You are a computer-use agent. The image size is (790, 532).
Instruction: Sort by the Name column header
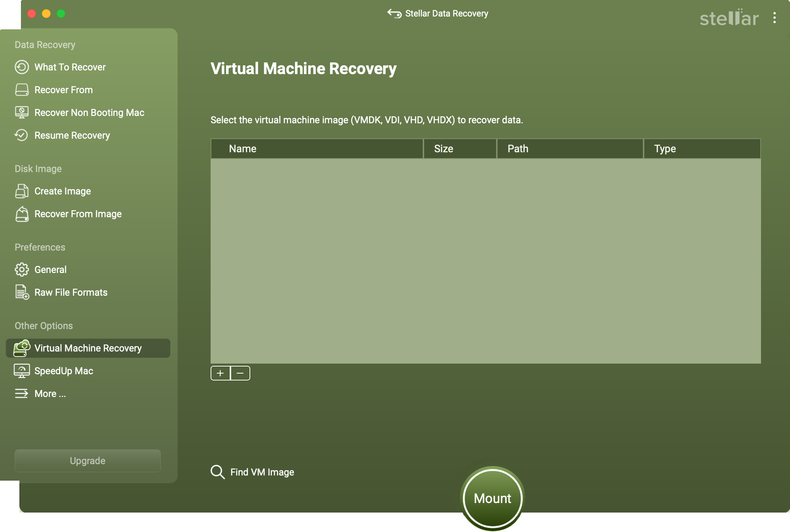coord(317,149)
